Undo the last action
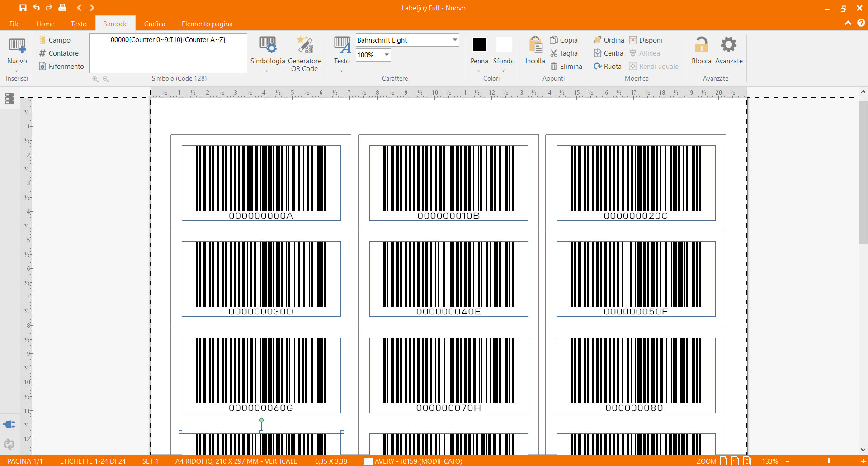 click(x=36, y=8)
